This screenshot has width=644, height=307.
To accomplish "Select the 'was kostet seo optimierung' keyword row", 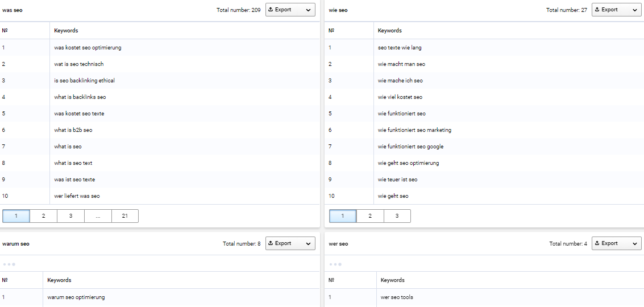I will [160, 48].
